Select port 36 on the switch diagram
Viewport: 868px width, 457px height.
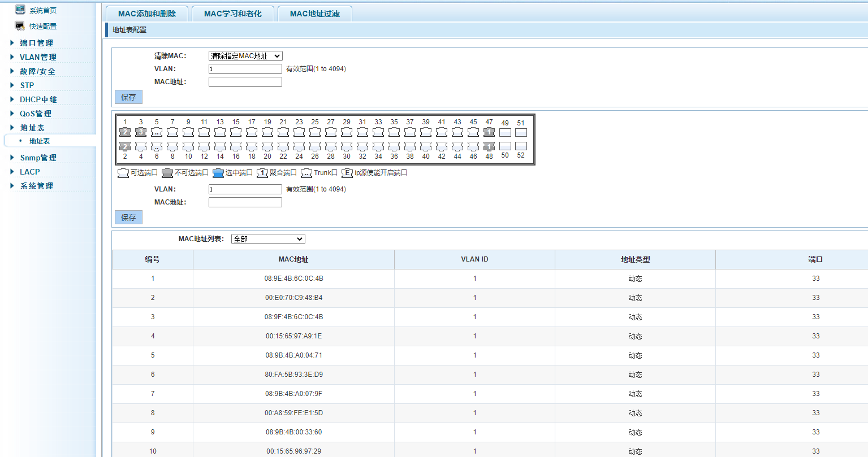pyautogui.click(x=394, y=146)
